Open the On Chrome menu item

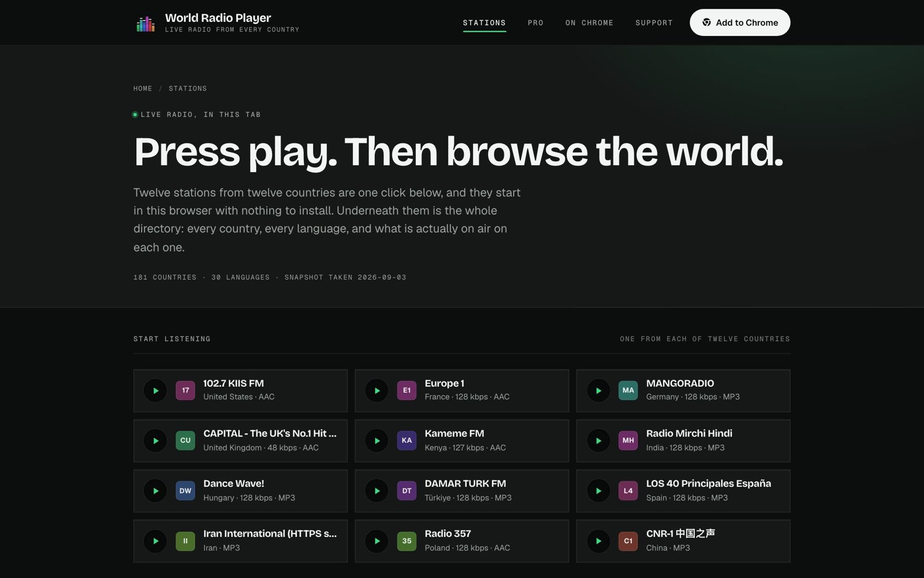[589, 23]
